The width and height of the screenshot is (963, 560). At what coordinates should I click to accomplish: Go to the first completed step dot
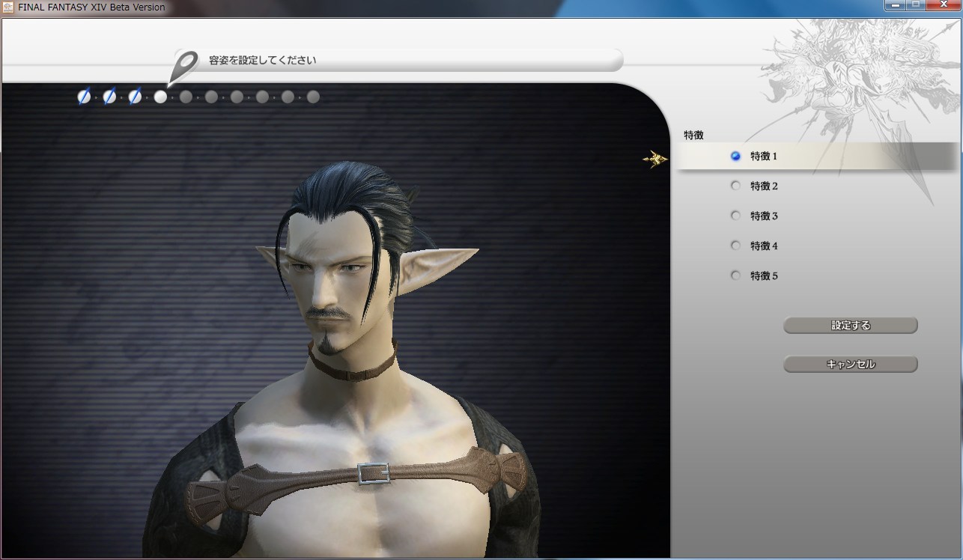[x=84, y=97]
